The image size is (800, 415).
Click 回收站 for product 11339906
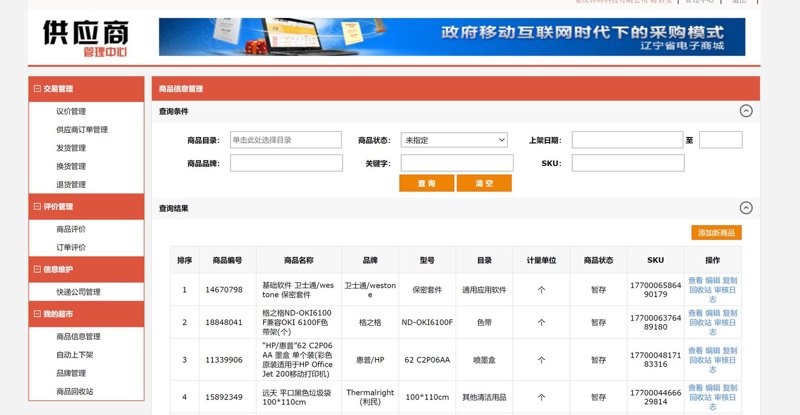click(700, 360)
